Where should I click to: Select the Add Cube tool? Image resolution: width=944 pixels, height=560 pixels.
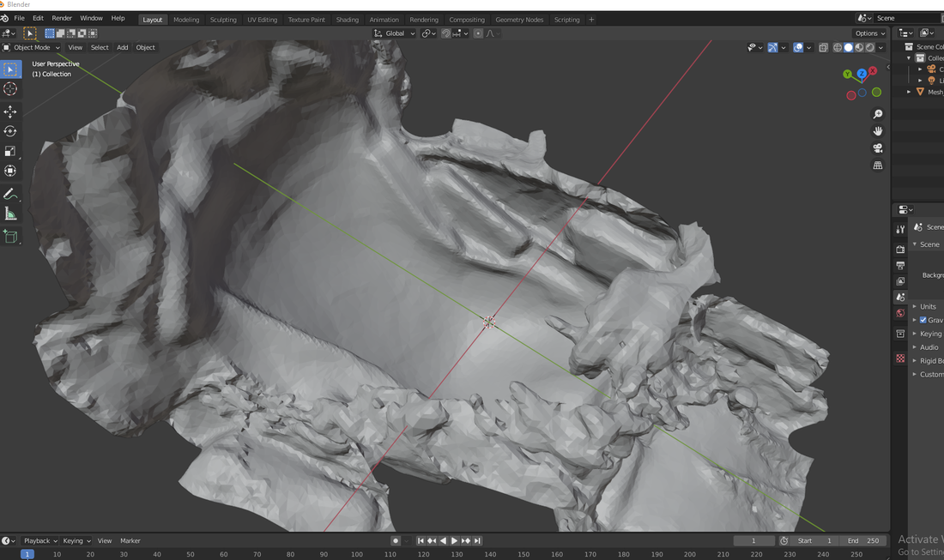pyautogui.click(x=10, y=237)
